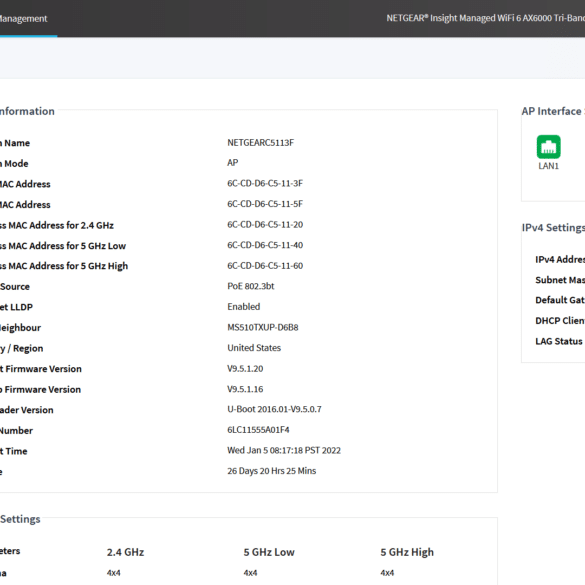Click firmware version V9.5.1.20
Image resolution: width=585 pixels, height=585 pixels.
[x=245, y=368]
